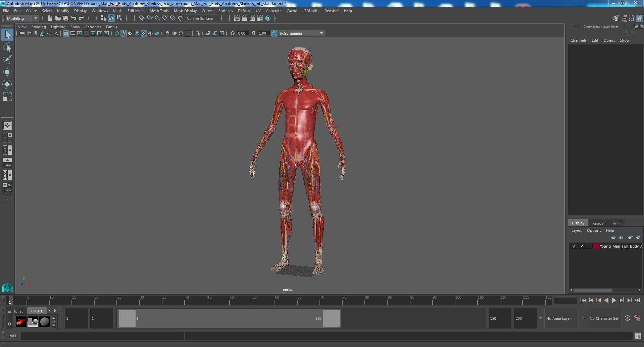Click single perspective view layout icon
The width and height of the screenshot is (644, 347).
7,125
